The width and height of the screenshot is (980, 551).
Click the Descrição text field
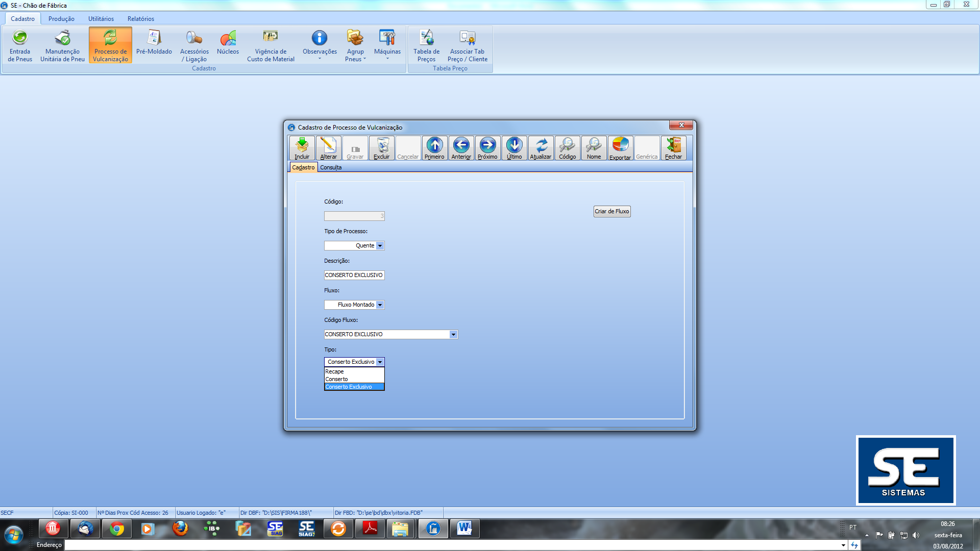click(x=354, y=275)
